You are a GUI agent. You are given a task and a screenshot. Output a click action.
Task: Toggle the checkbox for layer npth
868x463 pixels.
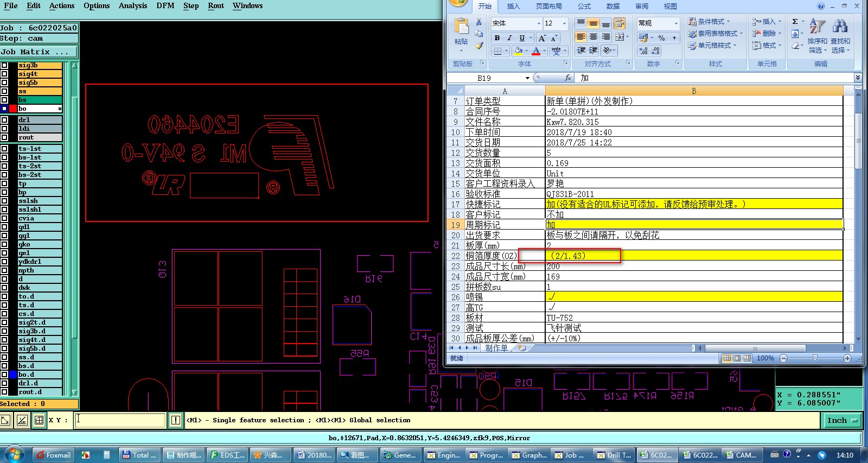pyautogui.click(x=4, y=270)
